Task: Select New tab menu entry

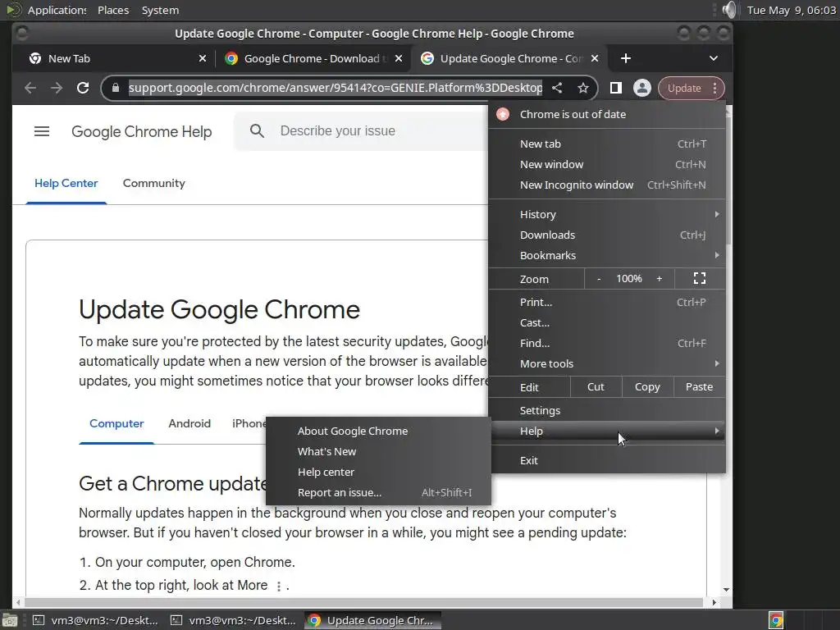Action: (608, 144)
